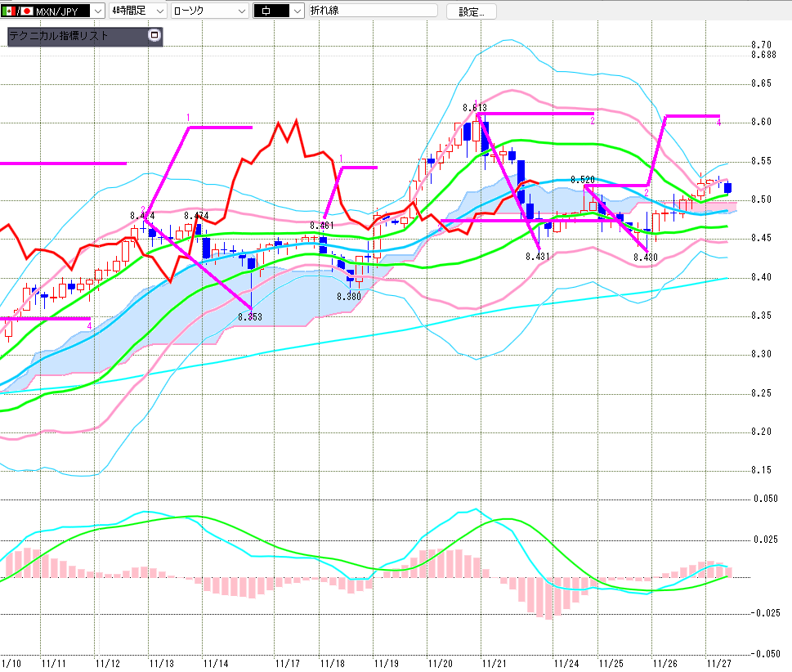Click the 11/20 date on the time axis
This screenshot has width=792, height=672.
click(441, 663)
